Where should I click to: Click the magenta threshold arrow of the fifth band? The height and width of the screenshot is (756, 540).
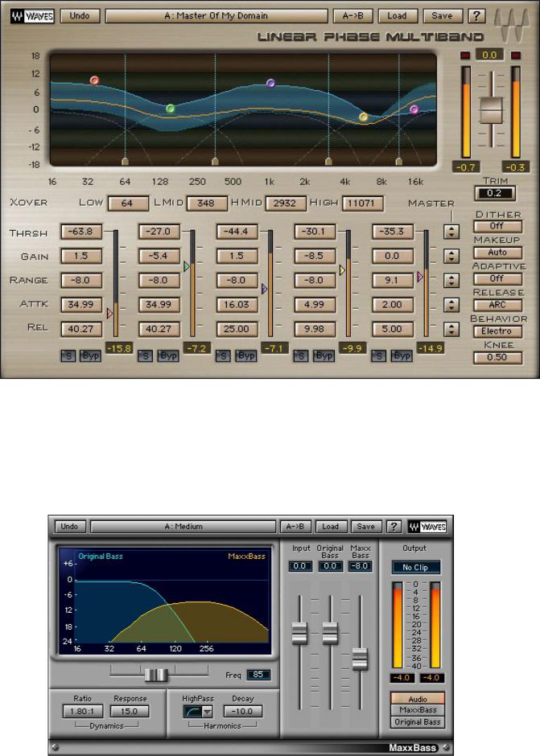coord(420,277)
